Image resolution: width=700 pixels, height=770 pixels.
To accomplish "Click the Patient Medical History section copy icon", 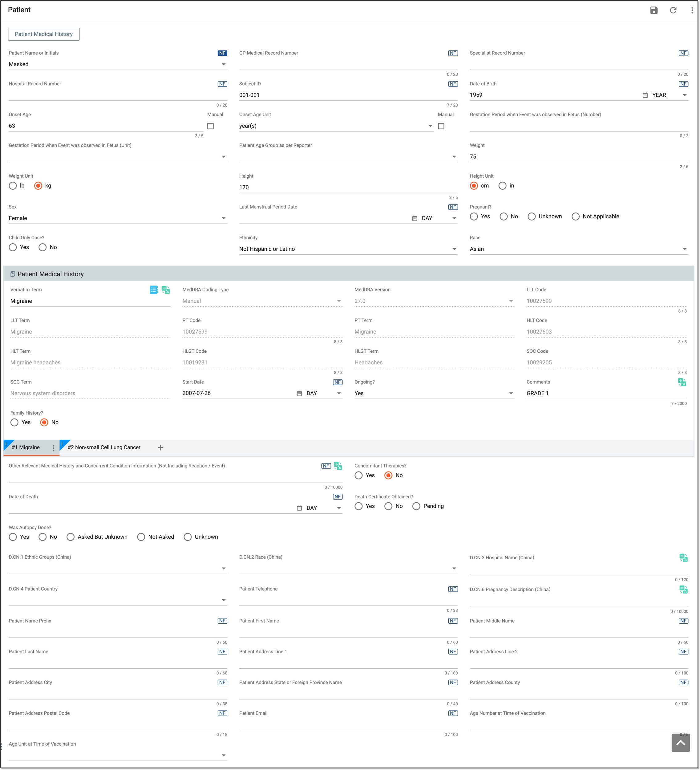I will coord(13,274).
